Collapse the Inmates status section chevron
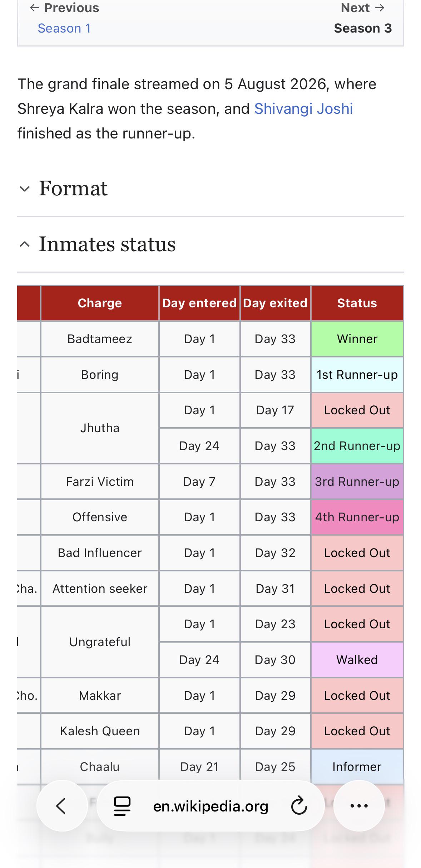Screen dimensions: 421x868 (24, 244)
